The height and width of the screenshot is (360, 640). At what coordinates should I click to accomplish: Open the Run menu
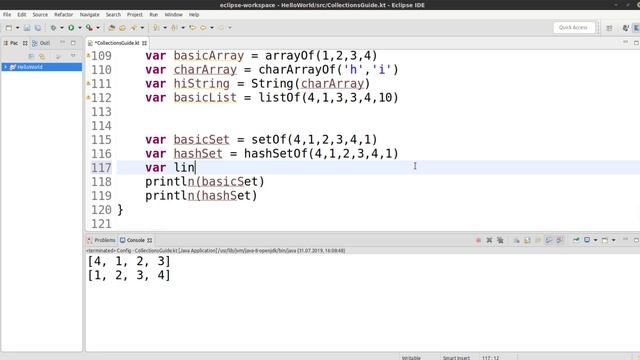tap(153, 14)
